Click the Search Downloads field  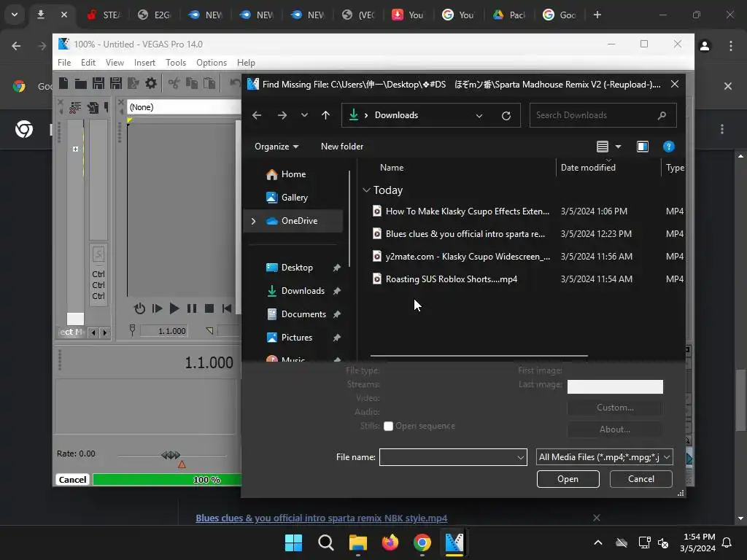pyautogui.click(x=603, y=115)
